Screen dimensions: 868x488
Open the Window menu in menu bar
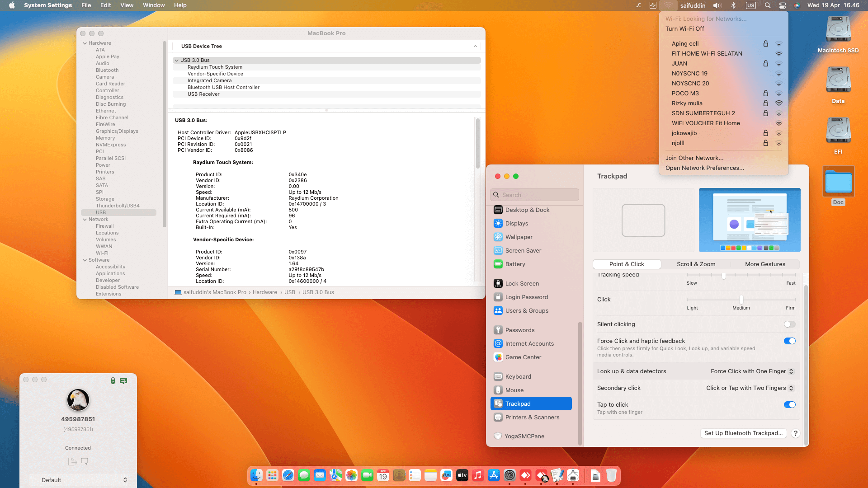coord(154,5)
